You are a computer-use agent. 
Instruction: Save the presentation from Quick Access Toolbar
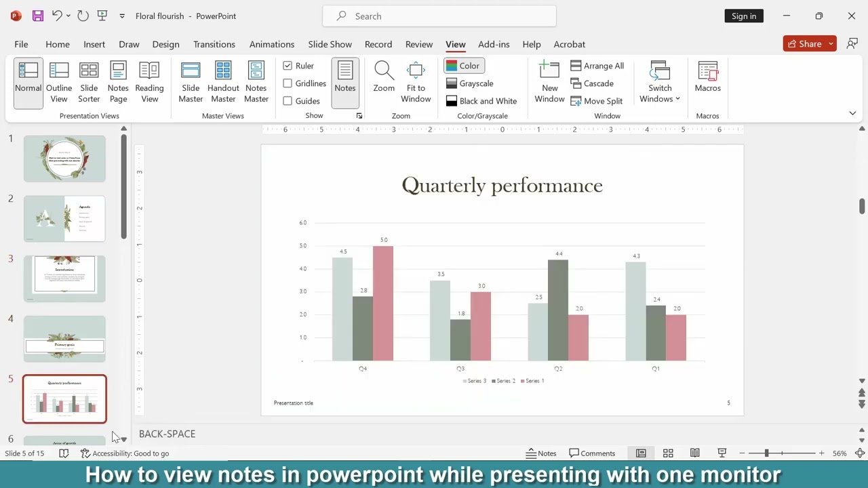click(37, 16)
